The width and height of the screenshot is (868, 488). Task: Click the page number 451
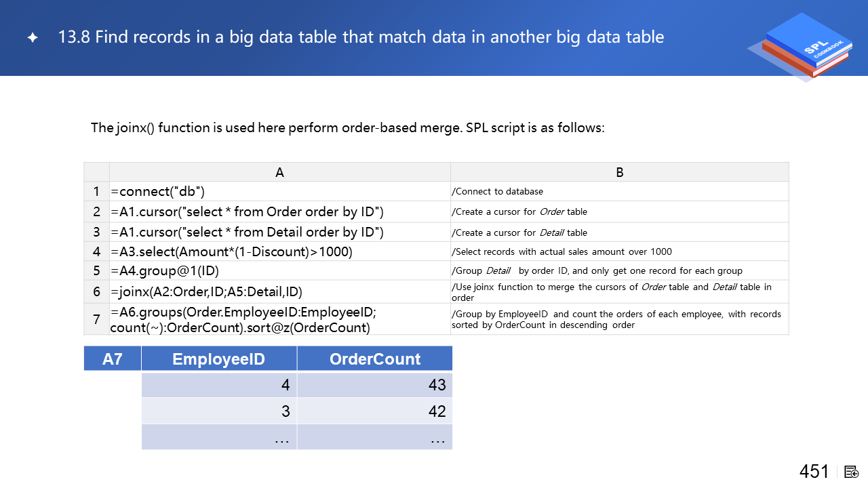click(x=814, y=472)
